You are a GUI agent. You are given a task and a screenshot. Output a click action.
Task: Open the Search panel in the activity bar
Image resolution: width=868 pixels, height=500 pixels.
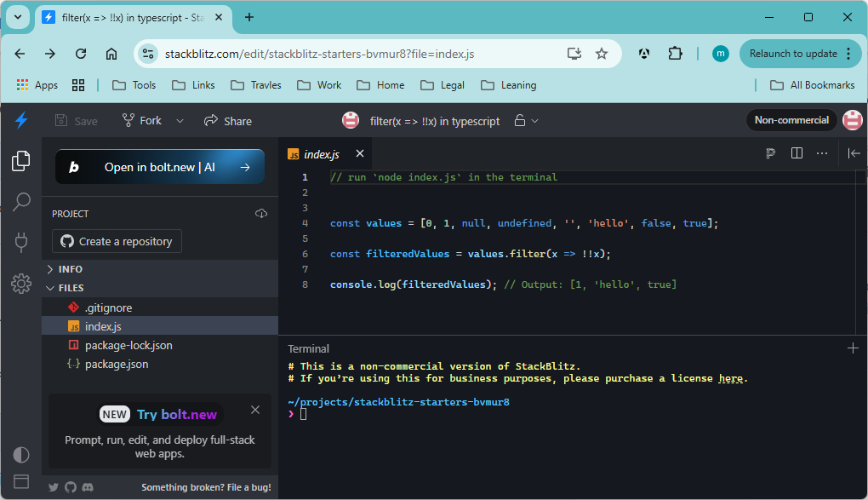(21, 202)
